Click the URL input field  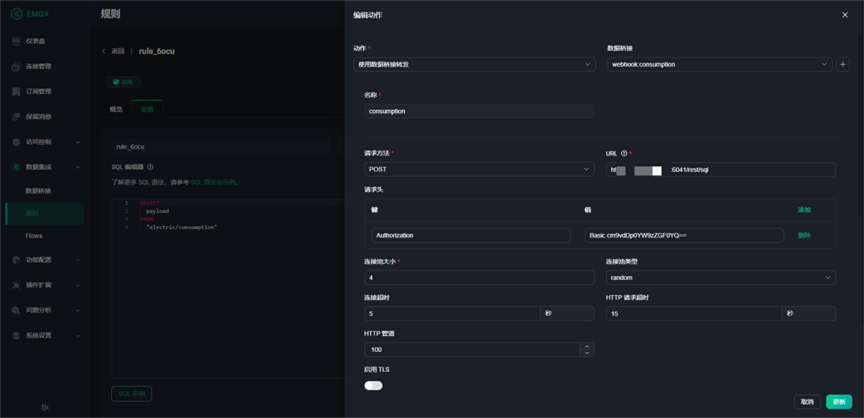721,170
